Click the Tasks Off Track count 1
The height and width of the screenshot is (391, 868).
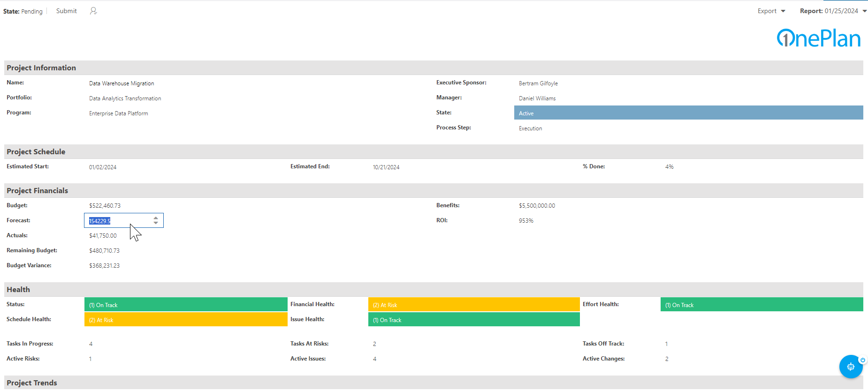(666, 344)
